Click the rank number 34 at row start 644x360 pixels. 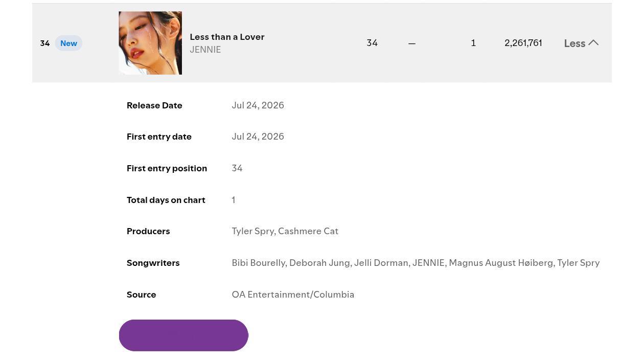[x=45, y=43]
